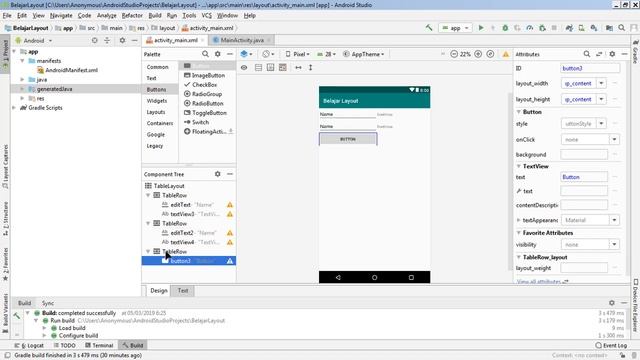
Task: Open the API 28 version dropdown
Action: click(x=327, y=54)
